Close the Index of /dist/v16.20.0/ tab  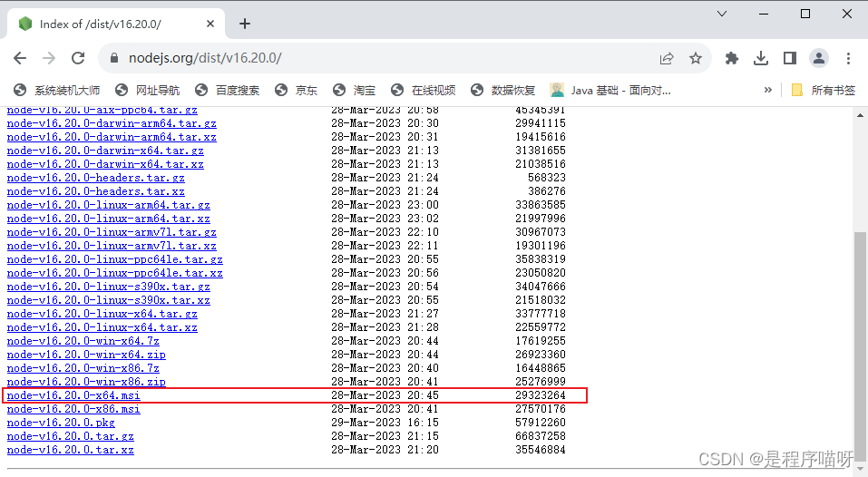pos(210,24)
